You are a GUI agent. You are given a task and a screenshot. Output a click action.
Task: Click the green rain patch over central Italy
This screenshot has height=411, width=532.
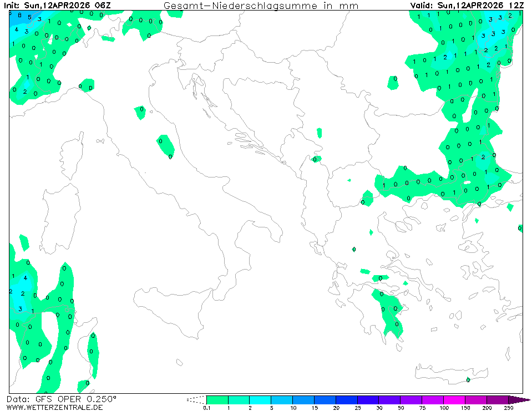coord(165,145)
